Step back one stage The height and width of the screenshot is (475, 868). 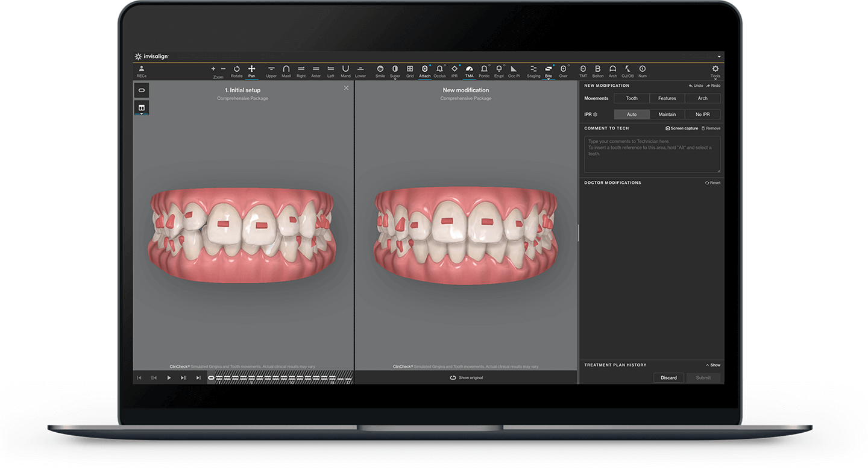[154, 378]
